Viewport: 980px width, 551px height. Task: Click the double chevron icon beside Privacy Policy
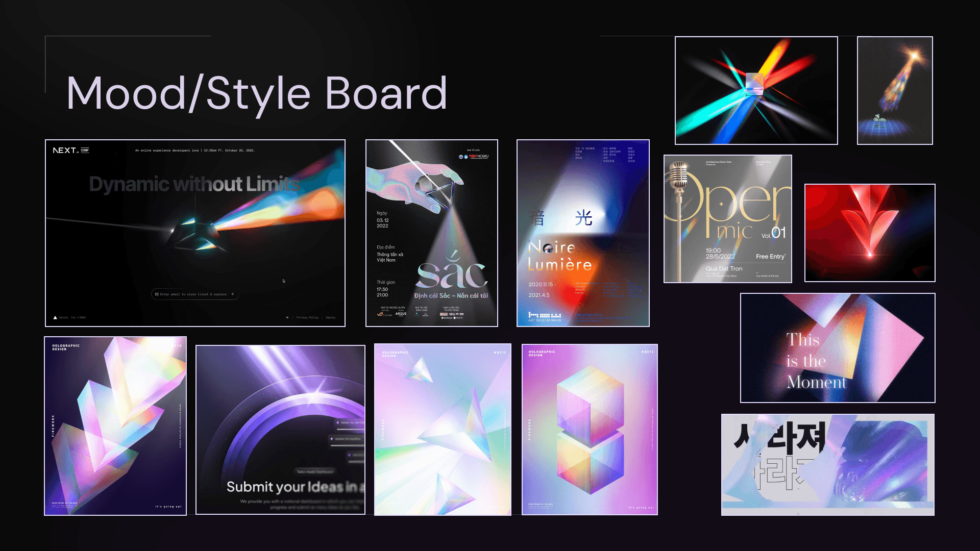click(x=287, y=317)
